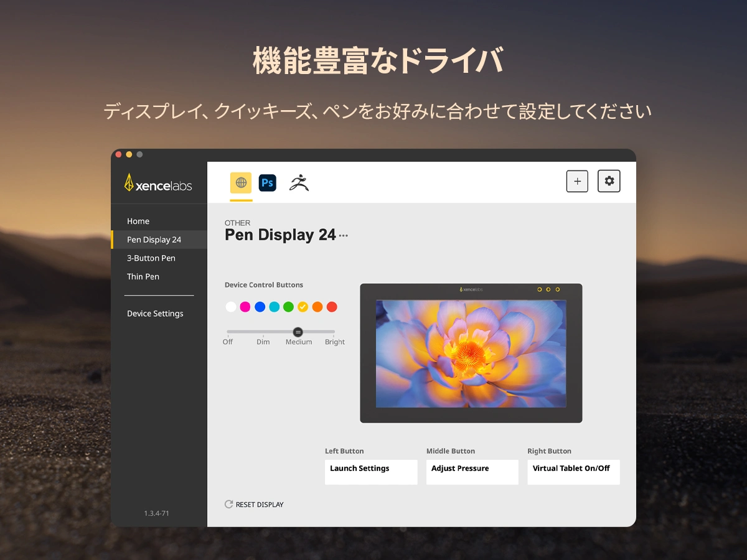This screenshot has width=747, height=560.
Task: Choose the blue button color swatch
Action: click(x=260, y=307)
